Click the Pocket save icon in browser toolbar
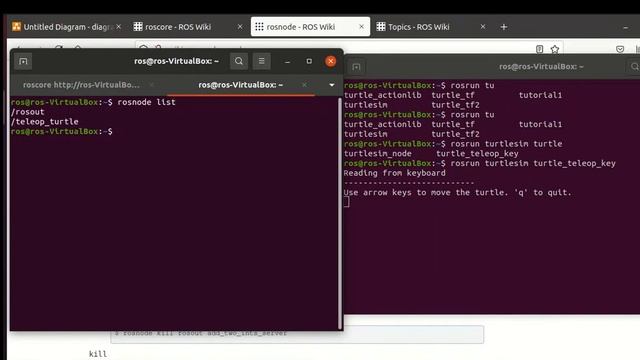Image resolution: width=640 pixels, height=360 pixels. tap(620, 49)
